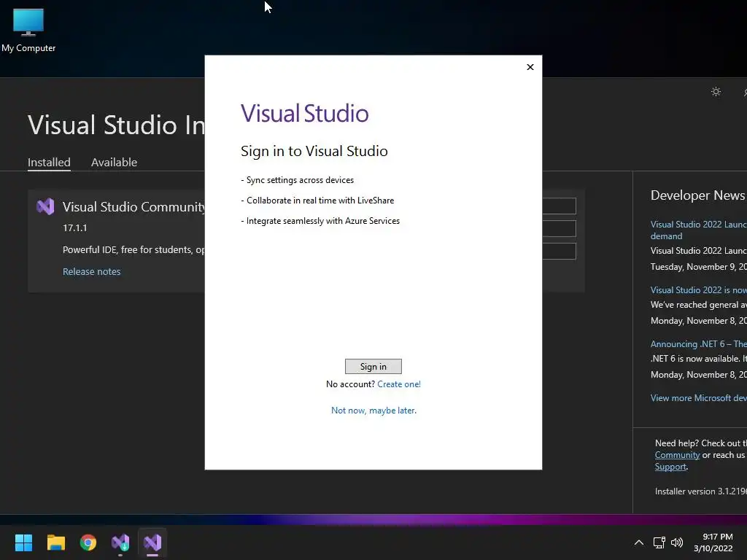Click the version number 17.1.1
The width and height of the screenshot is (747, 560).
tap(75, 228)
